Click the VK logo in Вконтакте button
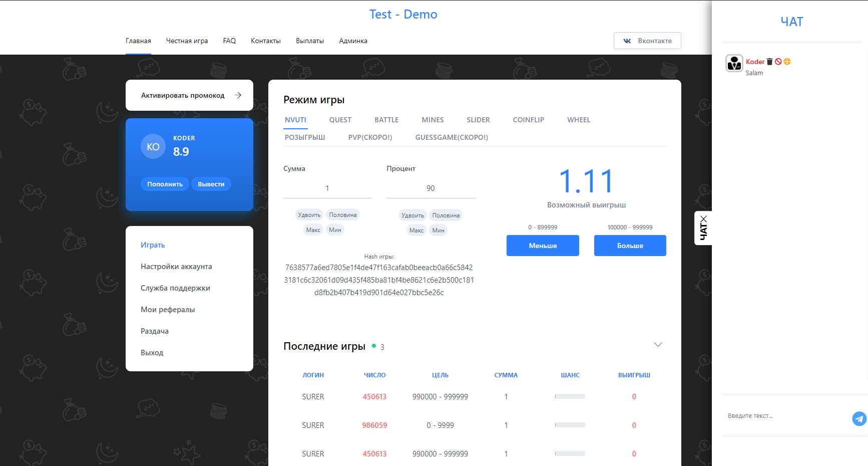Screen dimensions: 868x466 (x=627, y=41)
